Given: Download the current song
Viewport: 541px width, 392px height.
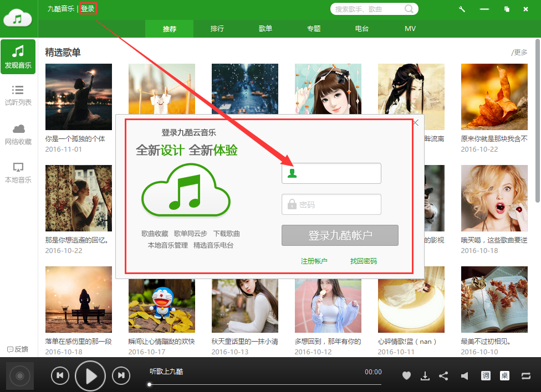Looking at the screenshot, I should (x=425, y=375).
